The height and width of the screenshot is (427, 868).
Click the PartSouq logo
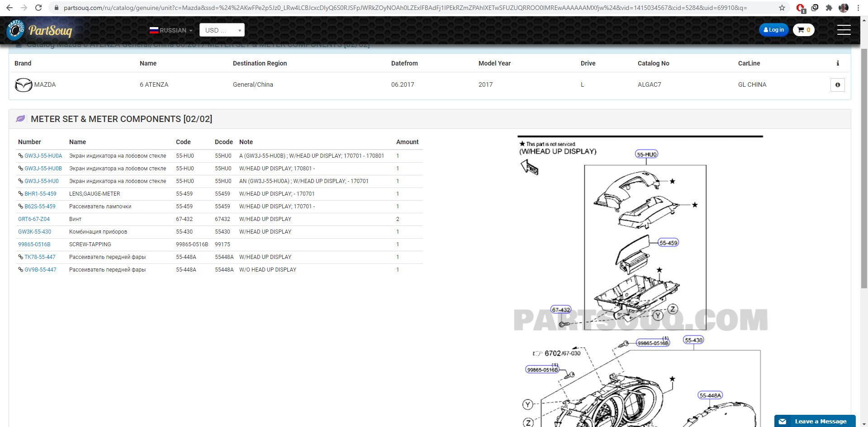[39, 30]
